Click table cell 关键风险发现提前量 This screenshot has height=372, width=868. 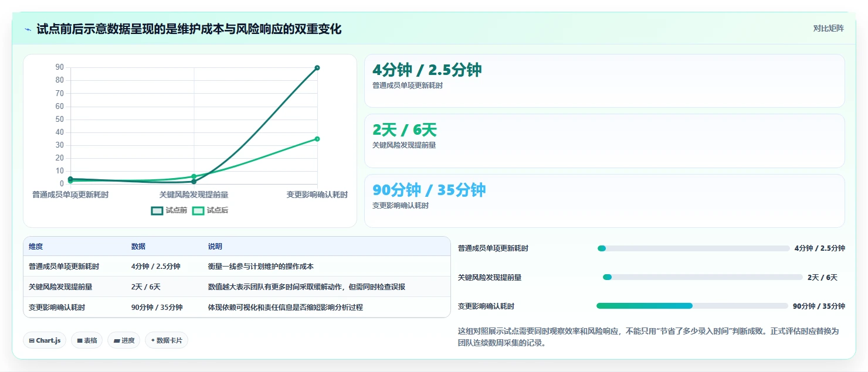[x=60, y=287]
